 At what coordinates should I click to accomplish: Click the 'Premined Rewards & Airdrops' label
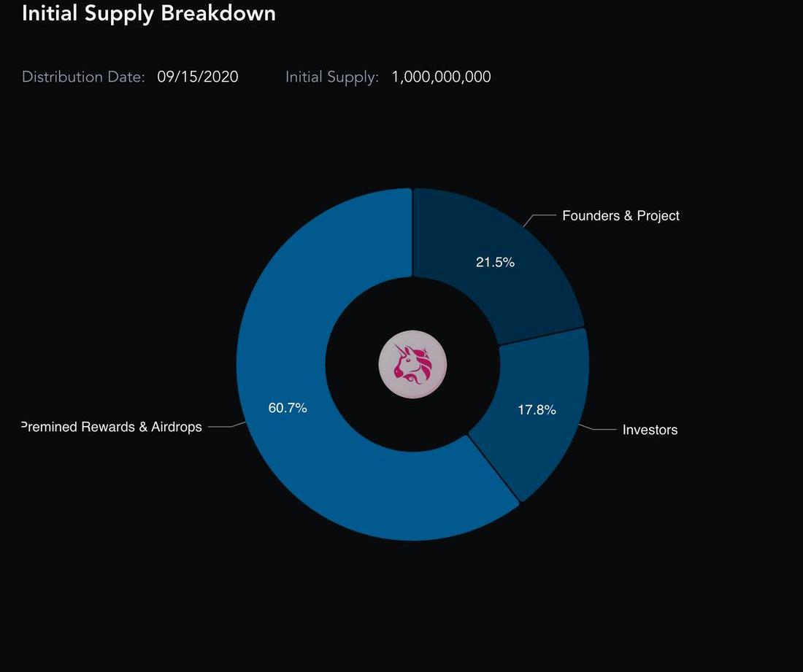click(x=112, y=427)
